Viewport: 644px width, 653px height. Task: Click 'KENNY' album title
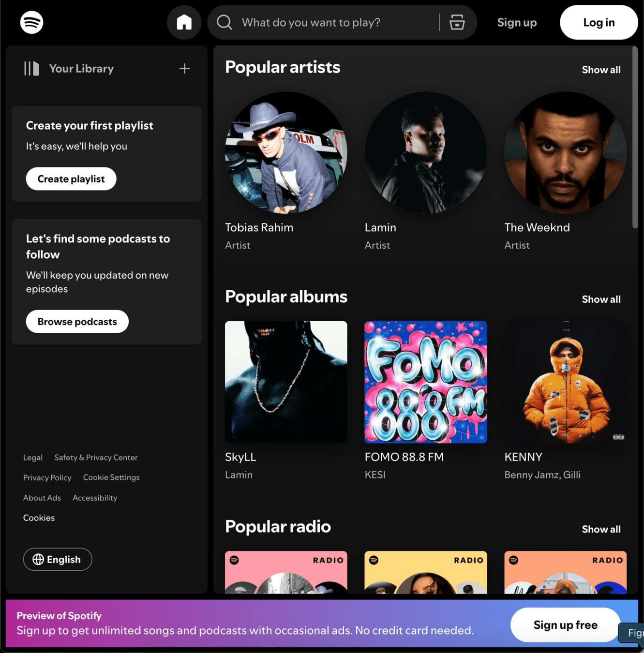click(523, 457)
